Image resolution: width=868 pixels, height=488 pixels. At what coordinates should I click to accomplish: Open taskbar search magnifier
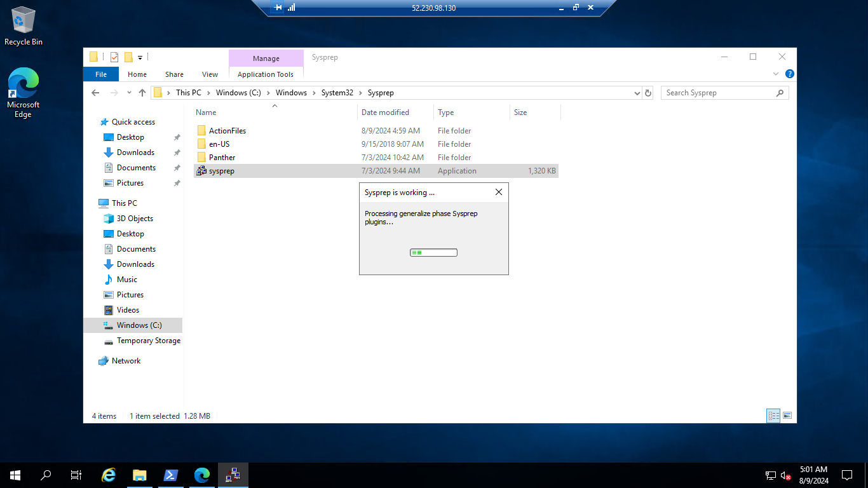point(46,475)
